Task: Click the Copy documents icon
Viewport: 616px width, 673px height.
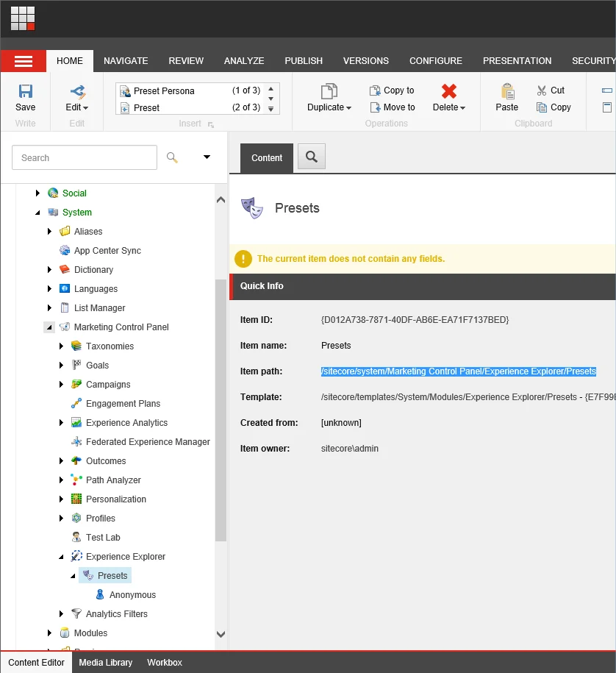Action: click(x=541, y=107)
